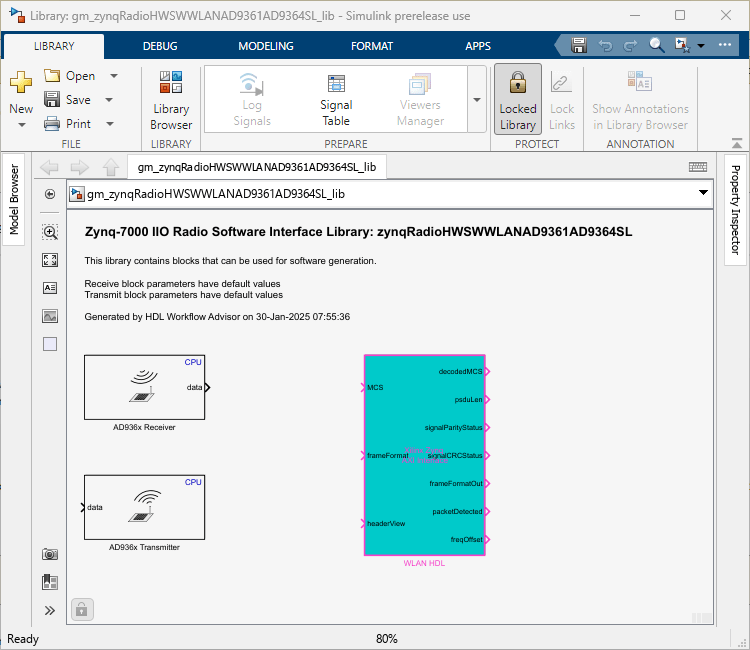Image resolution: width=750 pixels, height=650 pixels.
Task: Open the Property Inspector side panel
Action: tap(735, 209)
